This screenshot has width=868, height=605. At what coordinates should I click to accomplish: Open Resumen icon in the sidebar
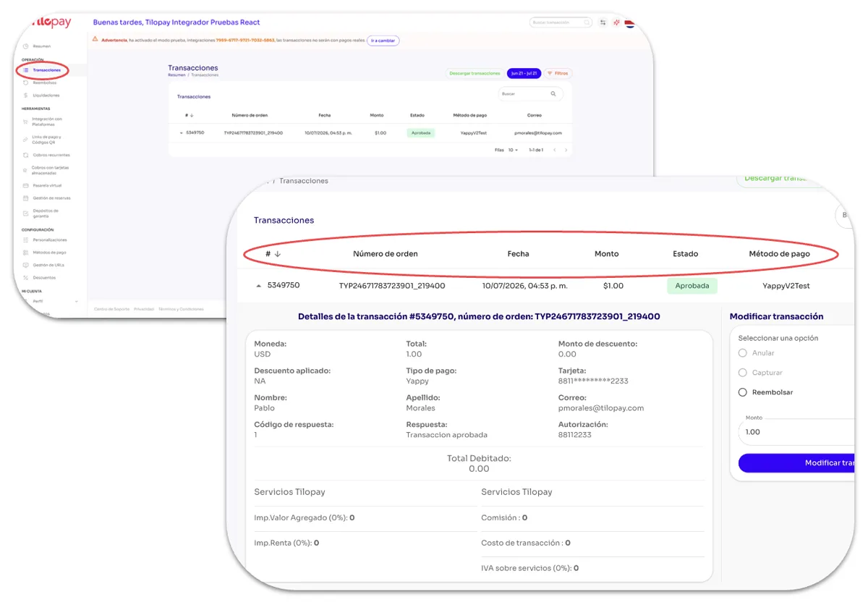(25, 46)
